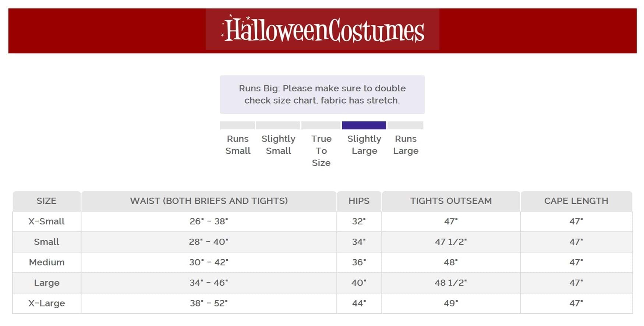The height and width of the screenshot is (326, 644).
Task: Click the CAPE LENGTH column header
Action: pyautogui.click(x=576, y=201)
